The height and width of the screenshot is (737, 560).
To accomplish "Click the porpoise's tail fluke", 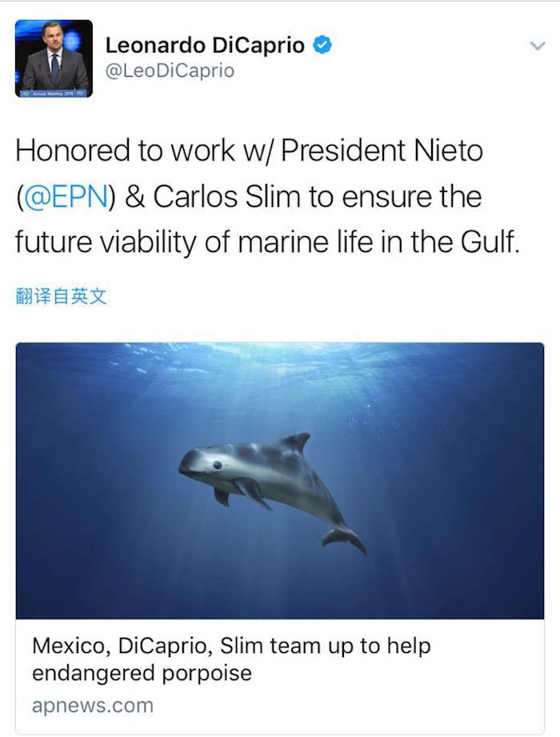I will (344, 538).
